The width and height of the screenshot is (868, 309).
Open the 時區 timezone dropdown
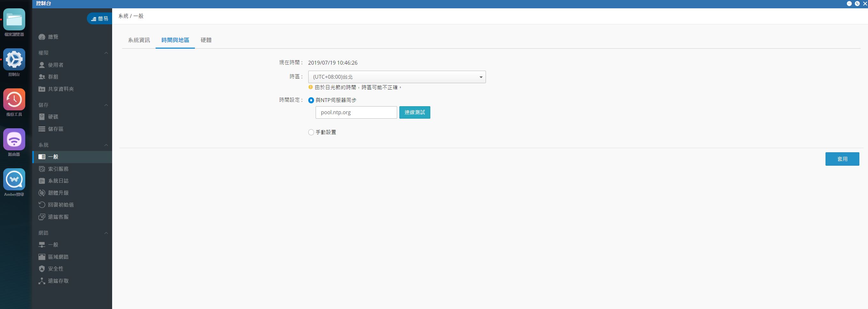(x=397, y=77)
